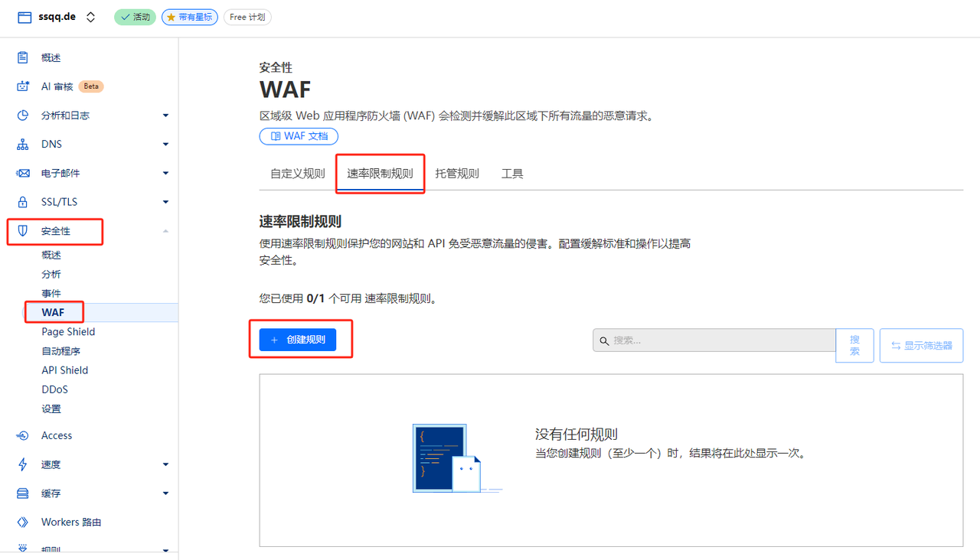Click inside the 搜索 input field

coord(712,340)
